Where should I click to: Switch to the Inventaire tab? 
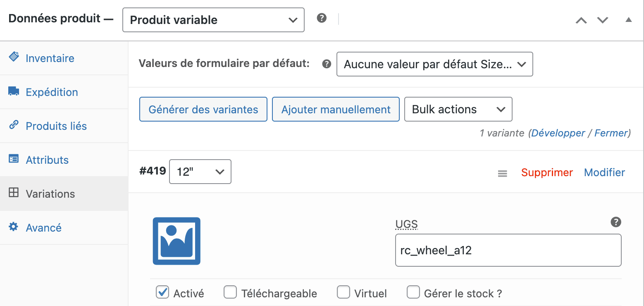(13, 58)
